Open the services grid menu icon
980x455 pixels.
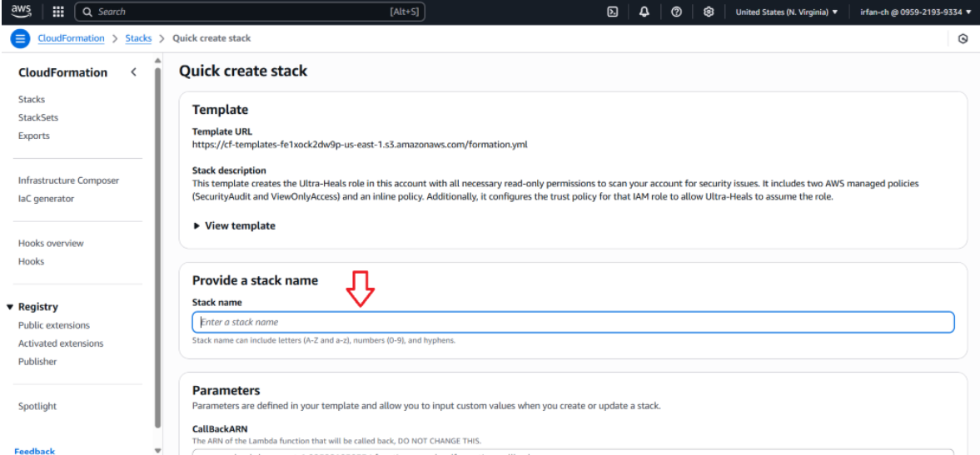click(58, 12)
